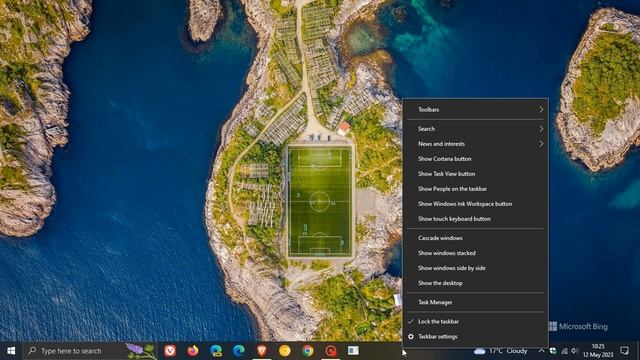Open the Edge icon beside Firefox
Viewport: 640px width, 360px height.
pyautogui.click(x=216, y=351)
